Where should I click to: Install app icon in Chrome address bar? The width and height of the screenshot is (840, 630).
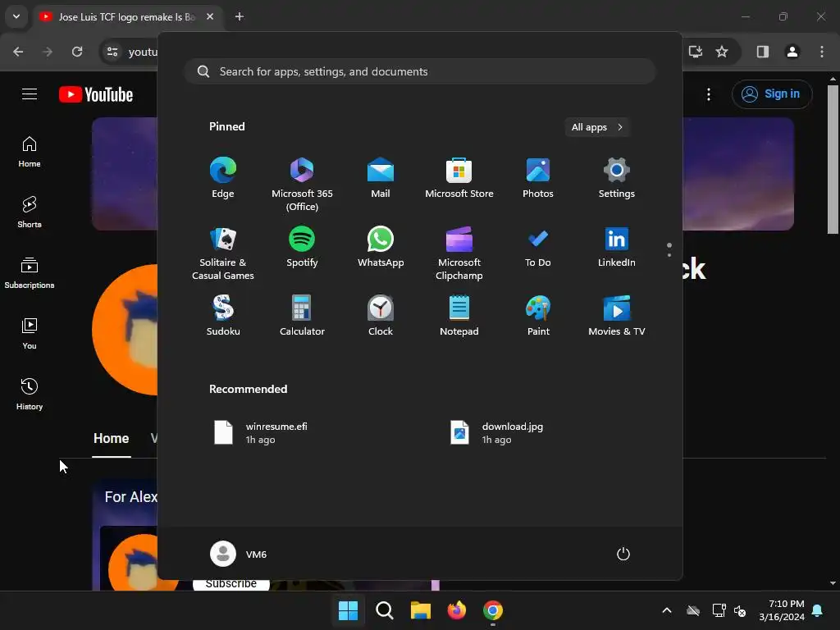pos(696,52)
